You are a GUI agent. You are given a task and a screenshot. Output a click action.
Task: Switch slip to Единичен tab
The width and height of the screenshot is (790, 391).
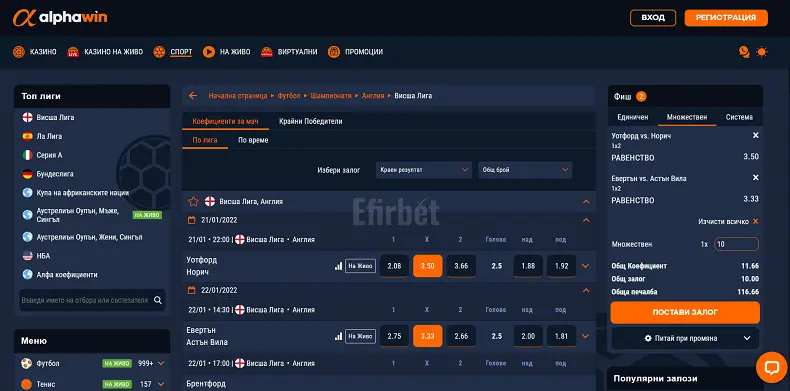(632, 117)
